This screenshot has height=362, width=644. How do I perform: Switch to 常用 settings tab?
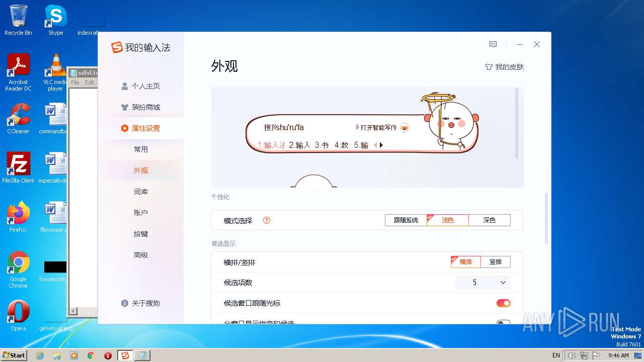(141, 149)
